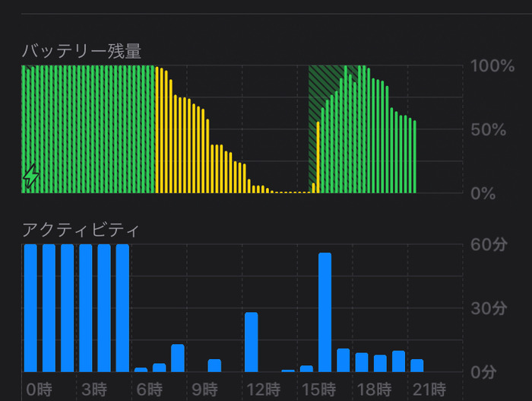This screenshot has height=401, width=532.
Task: Tap the 60分 activity axis label
Action: click(489, 245)
